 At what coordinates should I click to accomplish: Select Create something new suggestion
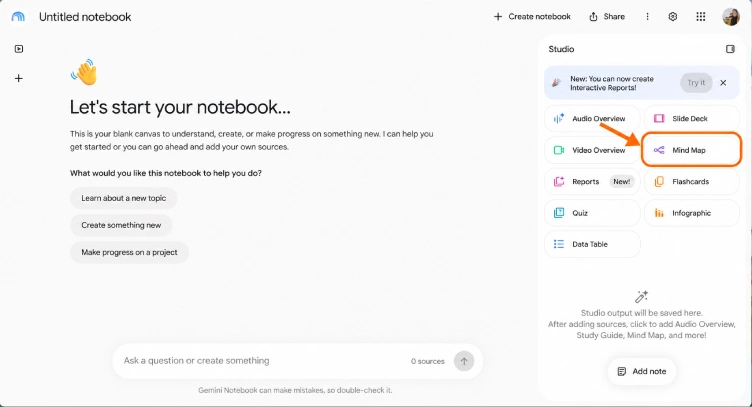pyautogui.click(x=121, y=225)
